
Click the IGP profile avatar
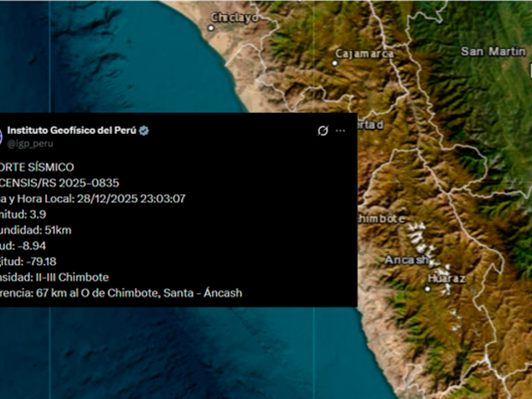2,136
